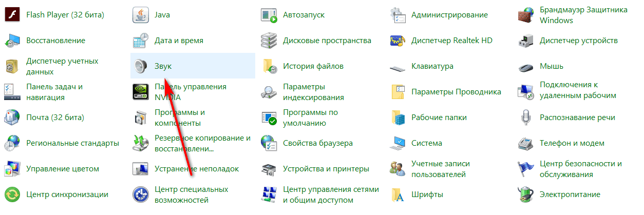The width and height of the screenshot is (644, 215).
Task: Click the Дисковые пространства drives icon
Action: coord(269,41)
